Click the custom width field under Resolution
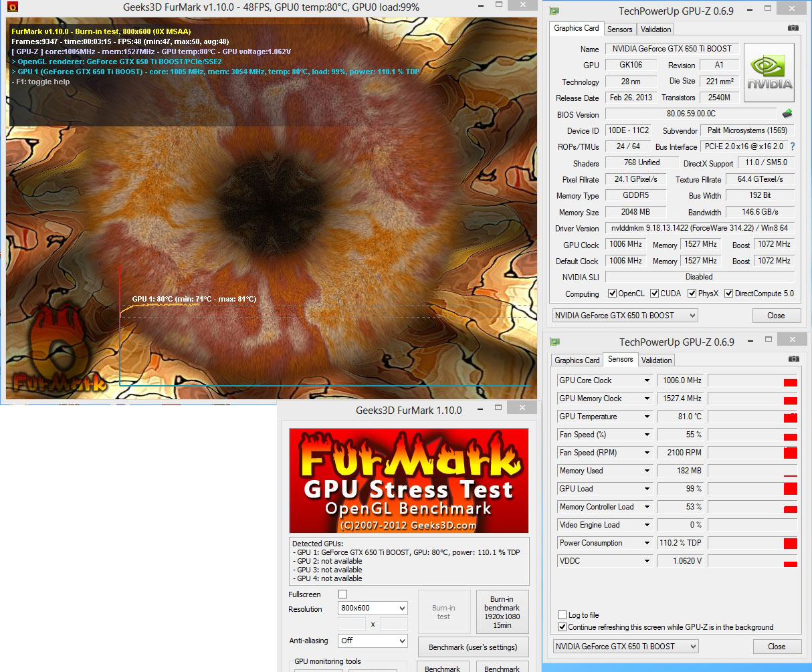 pos(352,624)
